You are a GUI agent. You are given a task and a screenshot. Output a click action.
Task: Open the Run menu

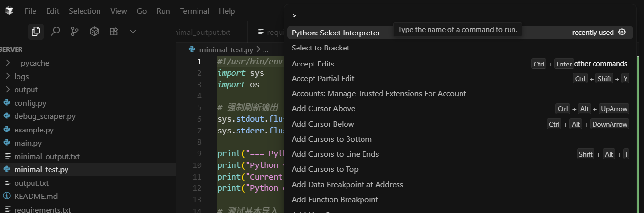163,11
